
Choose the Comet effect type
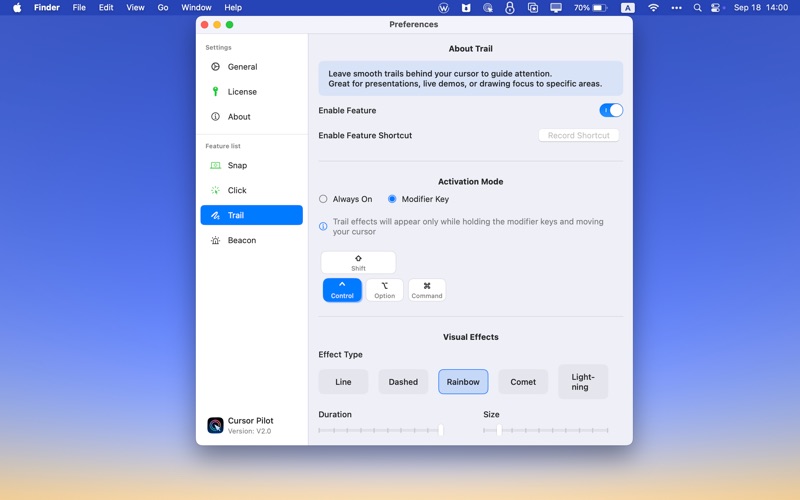pyautogui.click(x=523, y=382)
